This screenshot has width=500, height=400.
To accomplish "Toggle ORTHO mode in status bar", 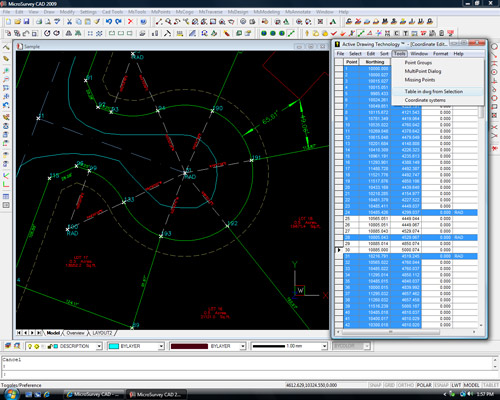I will point(406,385).
